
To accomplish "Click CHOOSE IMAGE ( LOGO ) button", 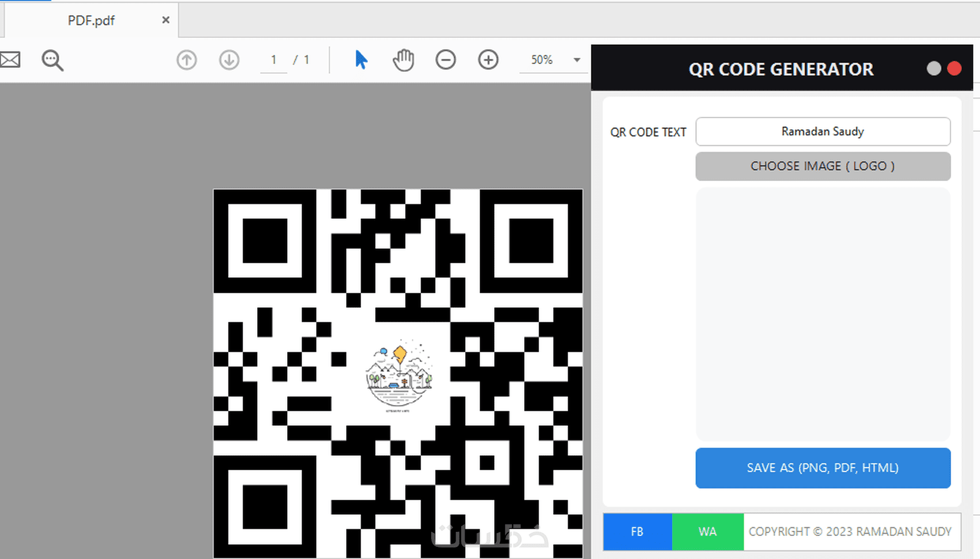I will pos(823,166).
